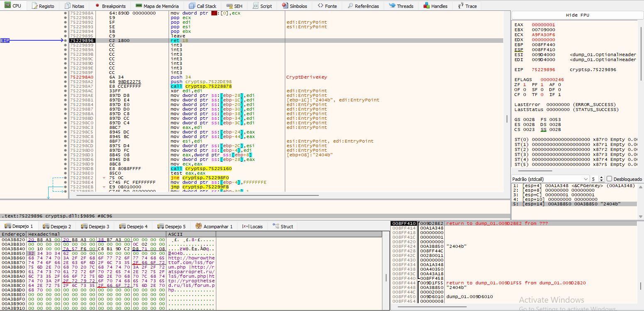Screen dimensions: 644x311
Task: Click the stacked windows icon on Call Stack tab
Action: pos(192,6)
